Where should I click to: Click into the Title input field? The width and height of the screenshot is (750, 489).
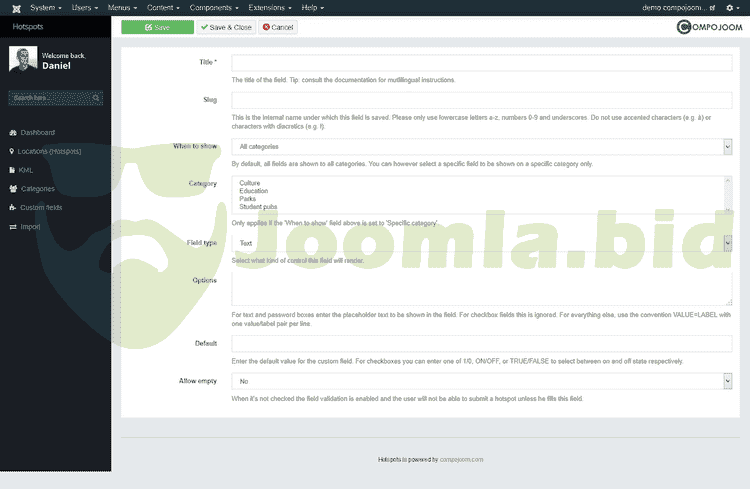coord(482,63)
